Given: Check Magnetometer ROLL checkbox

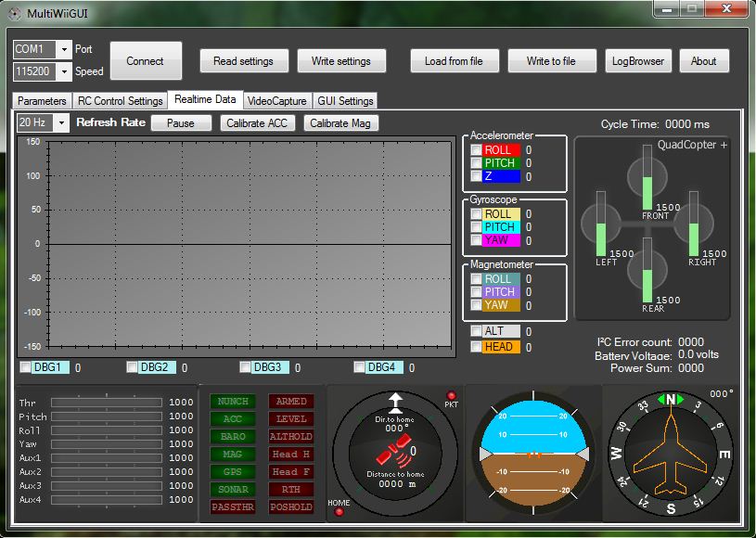Looking at the screenshot, I should click(x=476, y=278).
